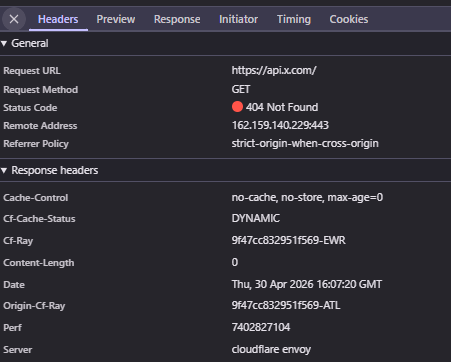Collapse the General section

coord(4,43)
